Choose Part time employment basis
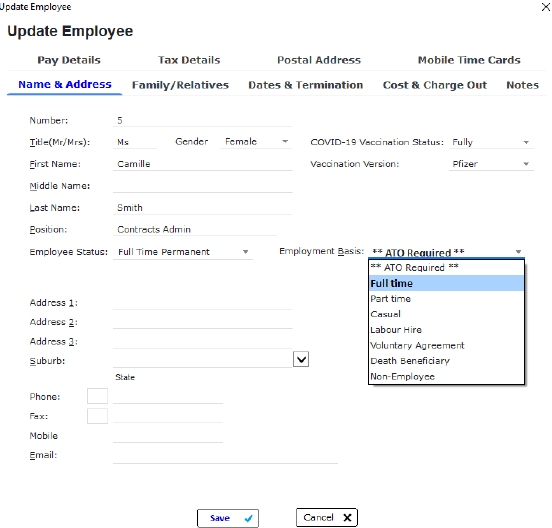The width and height of the screenshot is (552, 528). [x=446, y=299]
